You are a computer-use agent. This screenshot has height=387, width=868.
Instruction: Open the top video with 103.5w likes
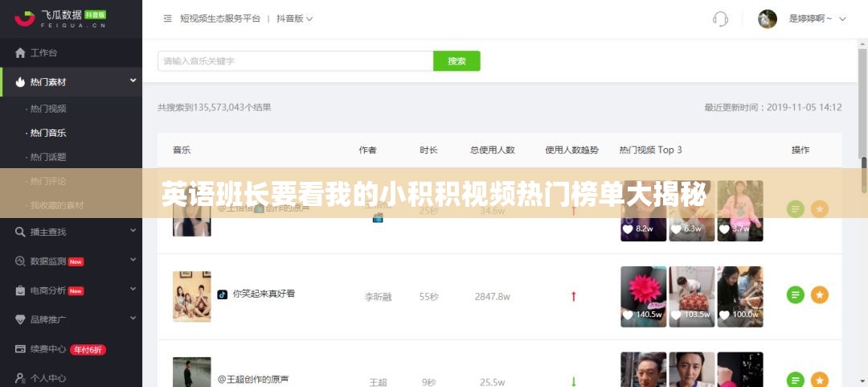pyautogui.click(x=692, y=297)
